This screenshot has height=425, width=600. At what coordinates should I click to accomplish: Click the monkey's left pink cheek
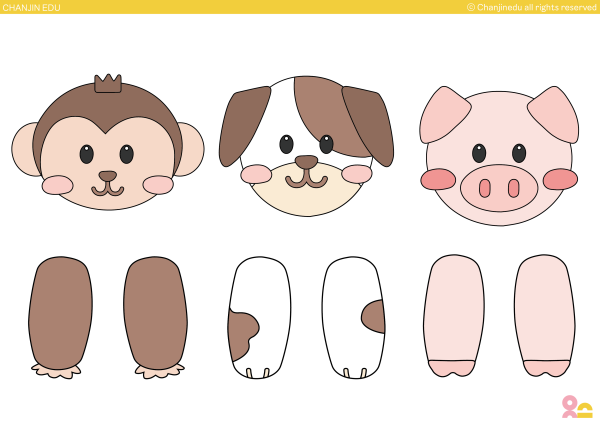[57, 184]
